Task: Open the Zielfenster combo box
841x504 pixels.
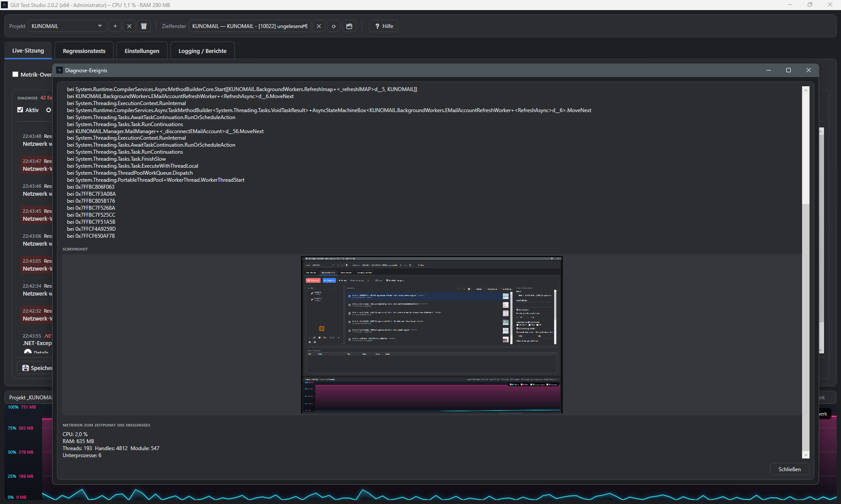Action: (250, 26)
